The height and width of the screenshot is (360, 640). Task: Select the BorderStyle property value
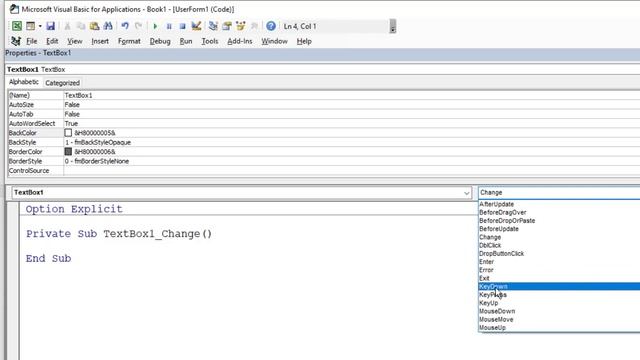point(352,161)
